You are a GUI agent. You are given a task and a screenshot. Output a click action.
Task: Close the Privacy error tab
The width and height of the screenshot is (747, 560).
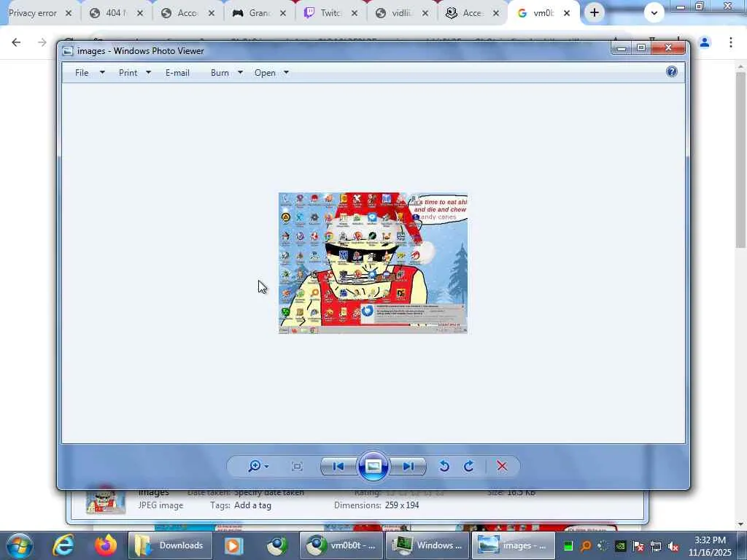pyautogui.click(x=68, y=13)
